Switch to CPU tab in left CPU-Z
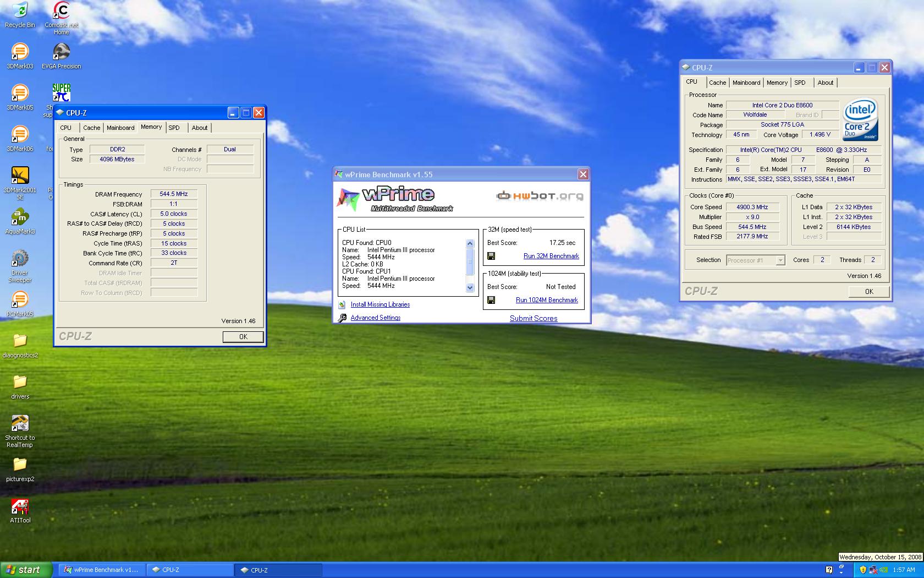This screenshot has width=924, height=578. (x=66, y=128)
